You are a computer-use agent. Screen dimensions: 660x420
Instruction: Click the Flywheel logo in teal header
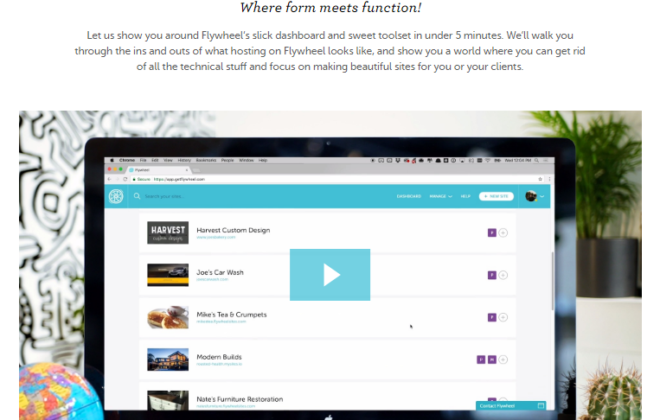pyautogui.click(x=116, y=196)
